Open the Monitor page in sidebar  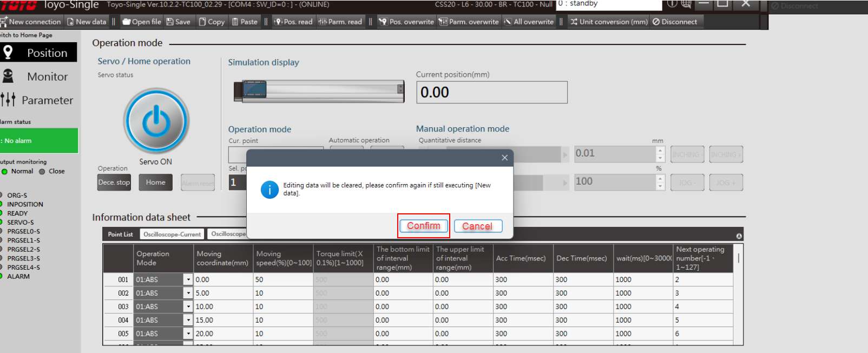[39, 76]
